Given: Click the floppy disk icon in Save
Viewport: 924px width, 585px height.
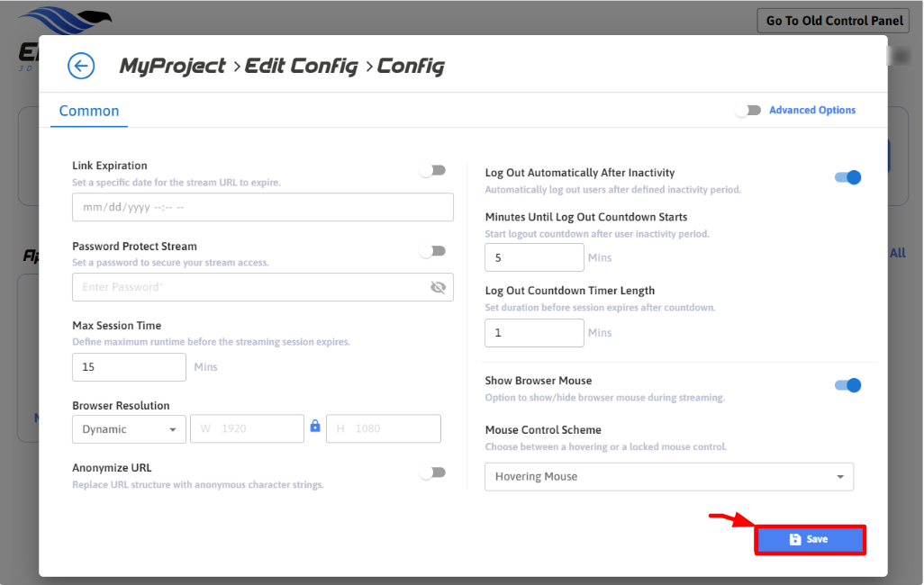Looking at the screenshot, I should 794,539.
